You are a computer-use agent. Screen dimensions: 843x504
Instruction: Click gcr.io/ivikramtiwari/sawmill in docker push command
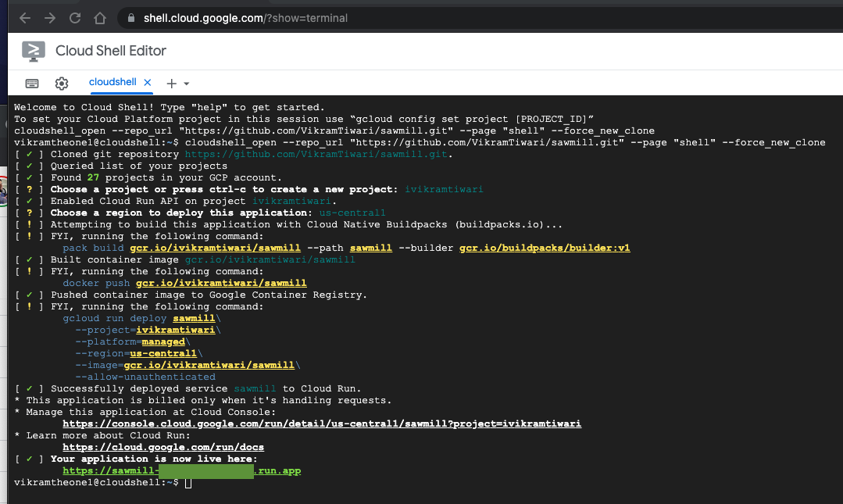coord(221,283)
